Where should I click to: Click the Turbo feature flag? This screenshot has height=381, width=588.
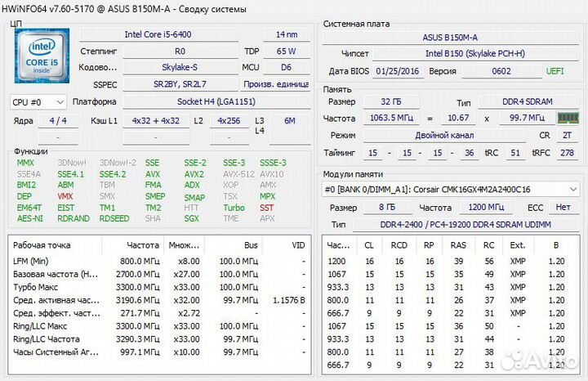click(x=234, y=208)
